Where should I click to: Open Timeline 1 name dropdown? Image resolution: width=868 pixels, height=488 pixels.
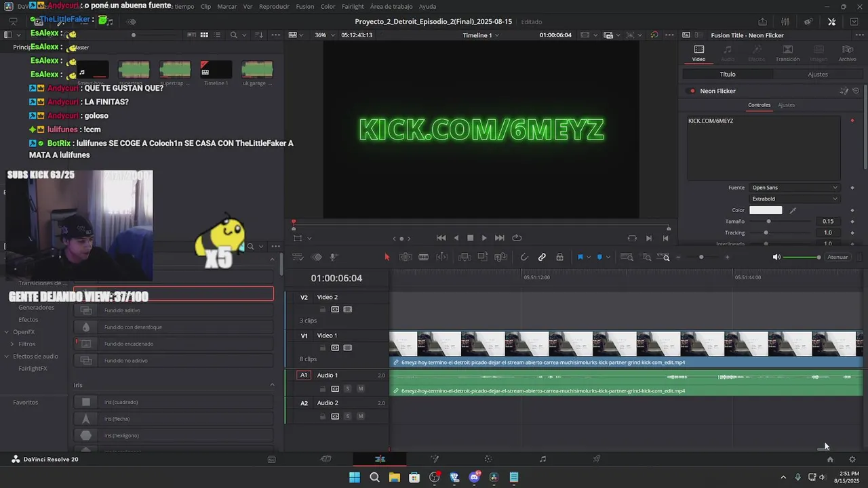[481, 35]
